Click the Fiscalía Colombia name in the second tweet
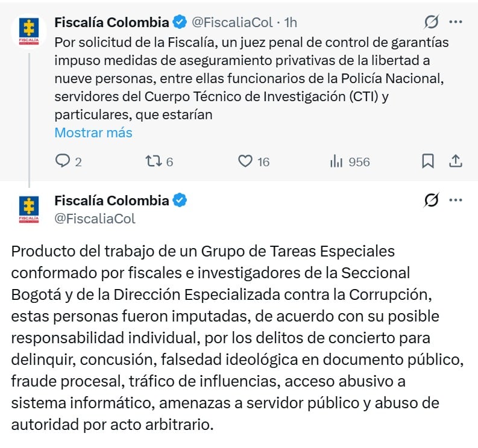This screenshot has height=448, width=478. tap(112, 201)
